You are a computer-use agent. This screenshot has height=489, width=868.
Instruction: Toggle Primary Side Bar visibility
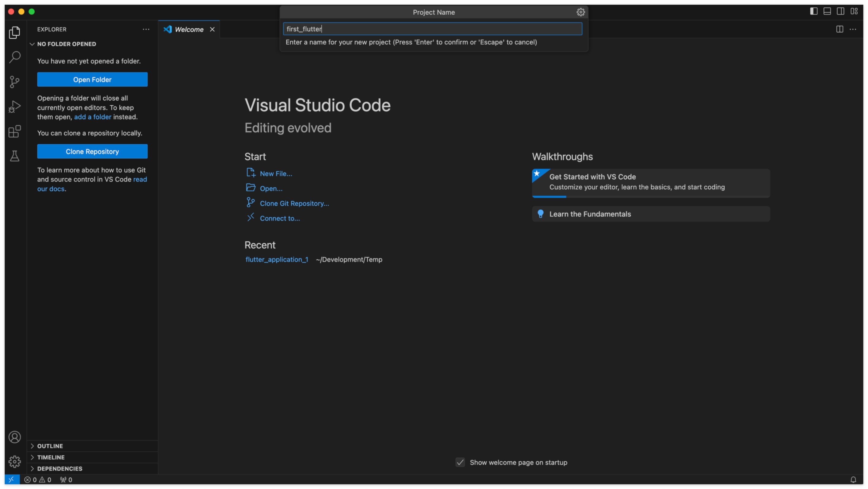point(813,11)
